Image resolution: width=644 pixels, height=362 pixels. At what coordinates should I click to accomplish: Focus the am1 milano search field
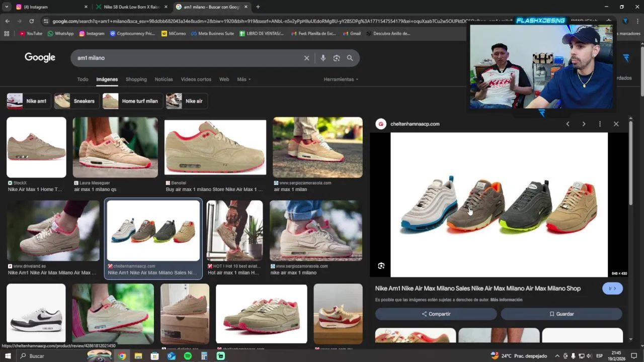pyautogui.click(x=186, y=58)
